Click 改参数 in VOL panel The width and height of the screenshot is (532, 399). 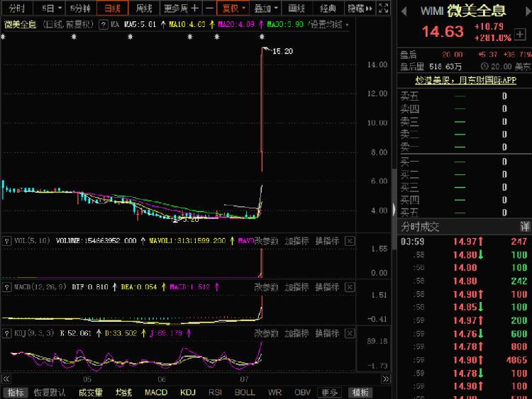coord(266,241)
